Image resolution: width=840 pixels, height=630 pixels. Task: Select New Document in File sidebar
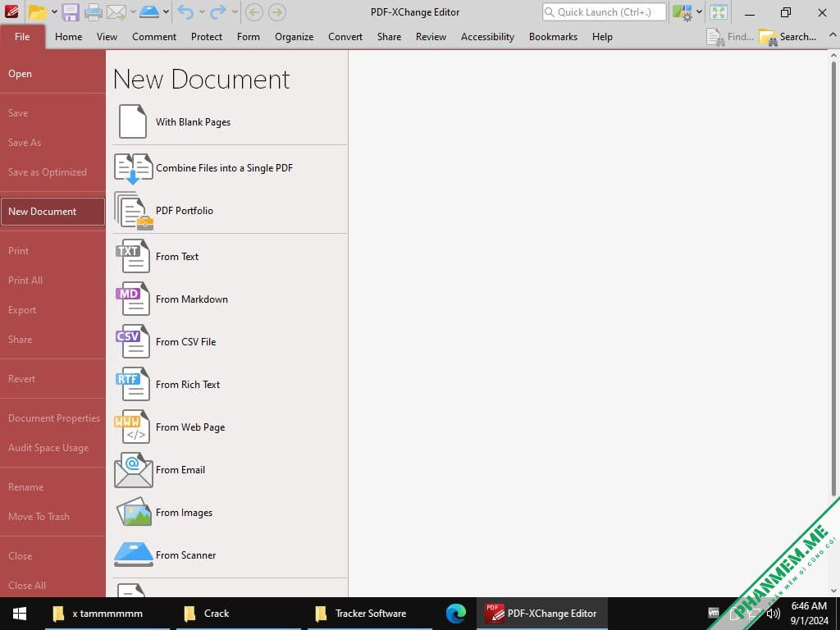pyautogui.click(x=52, y=211)
